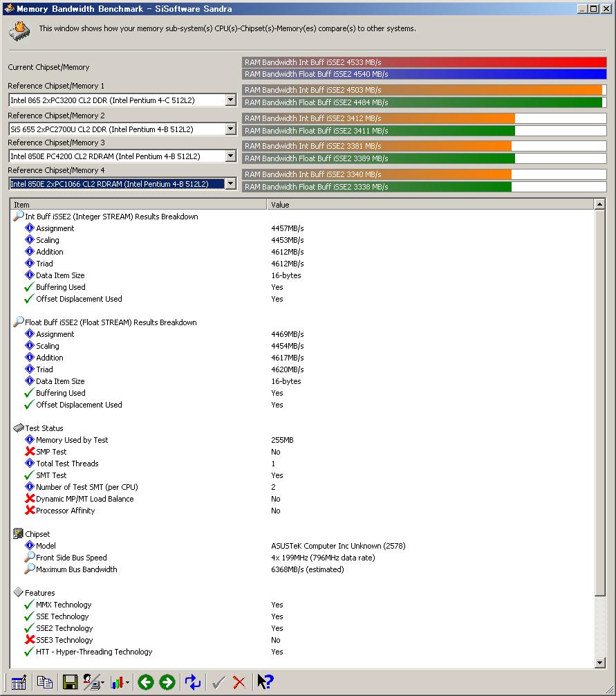Click red X icon beside Processor Affinity
The width and height of the screenshot is (616, 696).
point(30,510)
